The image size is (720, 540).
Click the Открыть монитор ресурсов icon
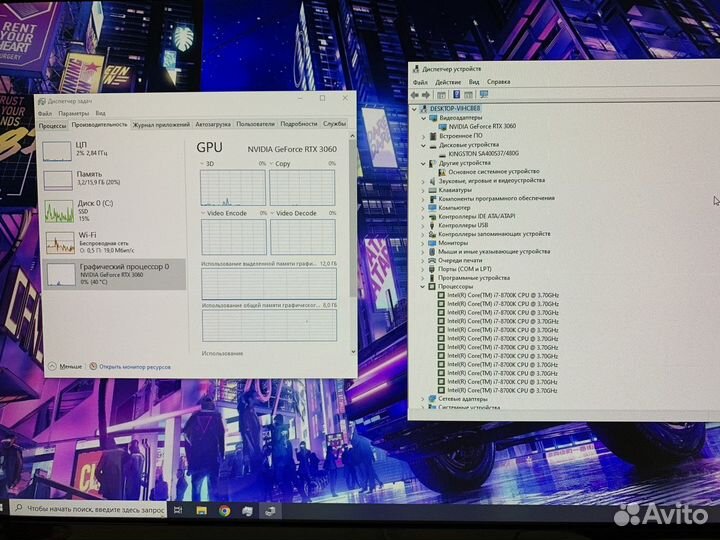click(x=93, y=366)
